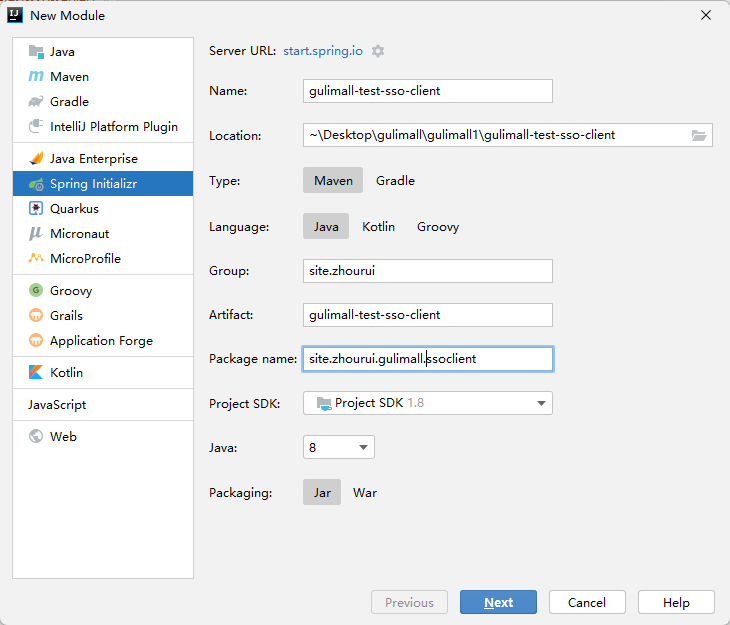
Task: Select Jar packaging
Action: 322,492
